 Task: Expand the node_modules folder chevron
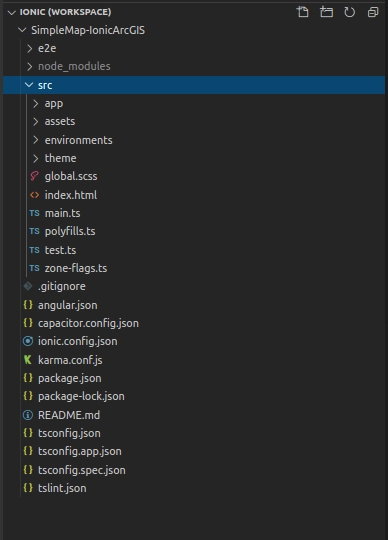pos(30,66)
